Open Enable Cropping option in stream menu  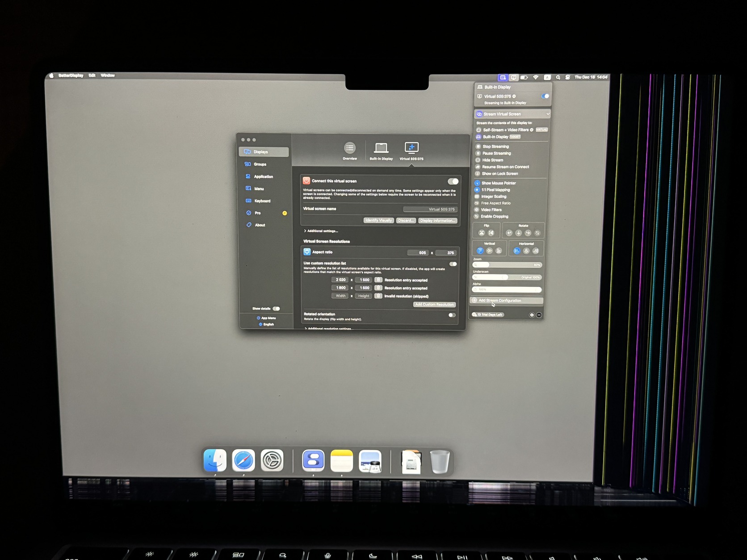click(491, 217)
